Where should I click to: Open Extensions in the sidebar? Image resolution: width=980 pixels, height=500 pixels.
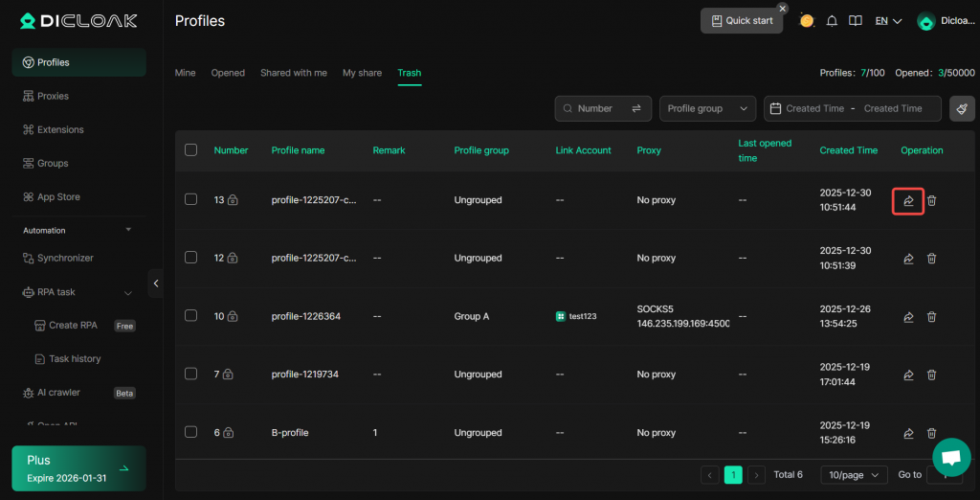click(60, 129)
